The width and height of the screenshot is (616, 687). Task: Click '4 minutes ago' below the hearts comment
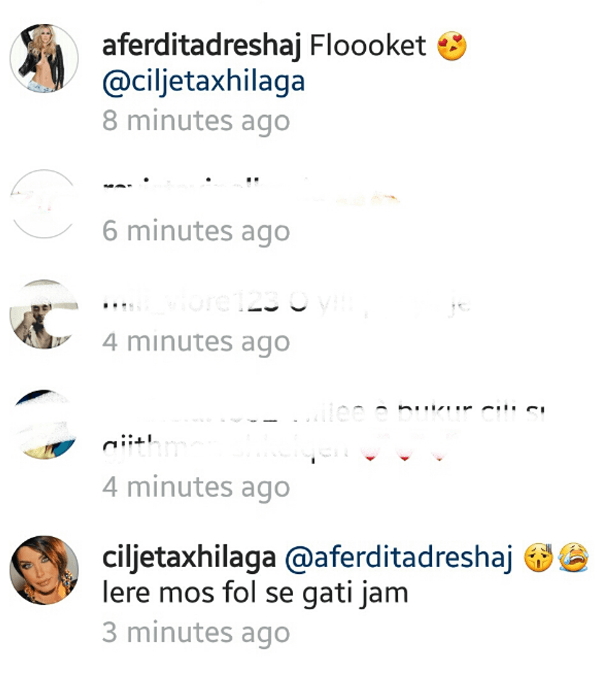[196, 486]
